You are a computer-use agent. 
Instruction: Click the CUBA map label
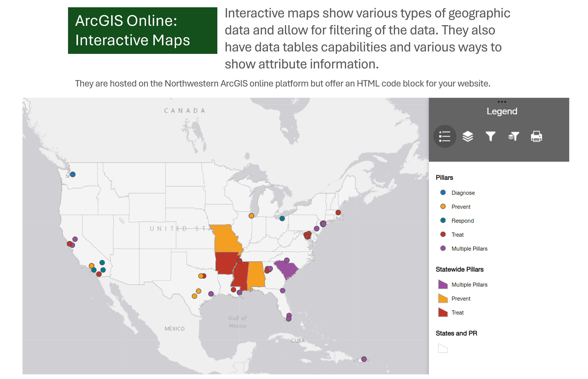tap(298, 341)
